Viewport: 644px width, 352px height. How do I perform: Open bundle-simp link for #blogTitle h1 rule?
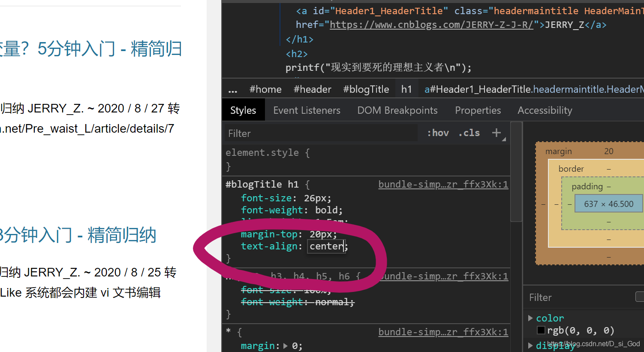[x=443, y=185]
